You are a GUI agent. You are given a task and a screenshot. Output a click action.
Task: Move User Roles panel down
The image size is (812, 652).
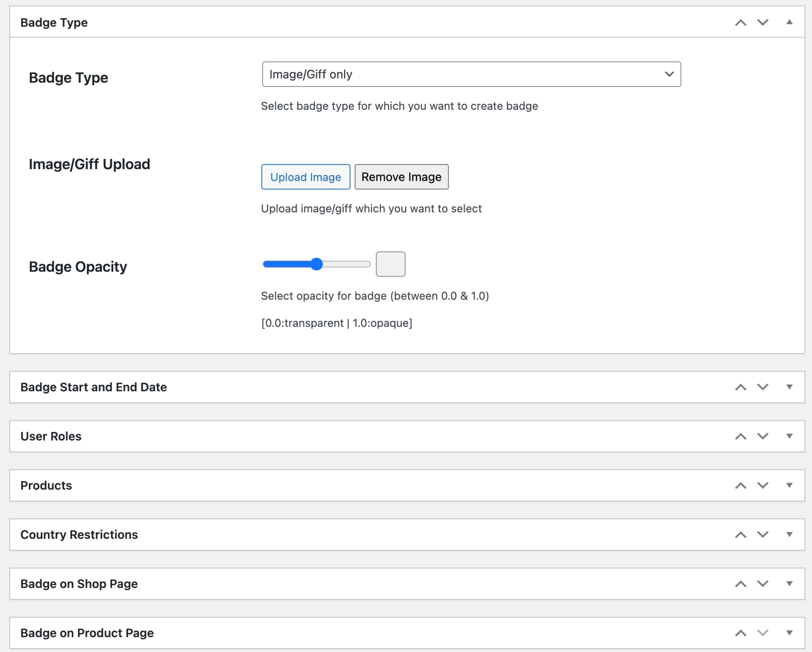763,436
